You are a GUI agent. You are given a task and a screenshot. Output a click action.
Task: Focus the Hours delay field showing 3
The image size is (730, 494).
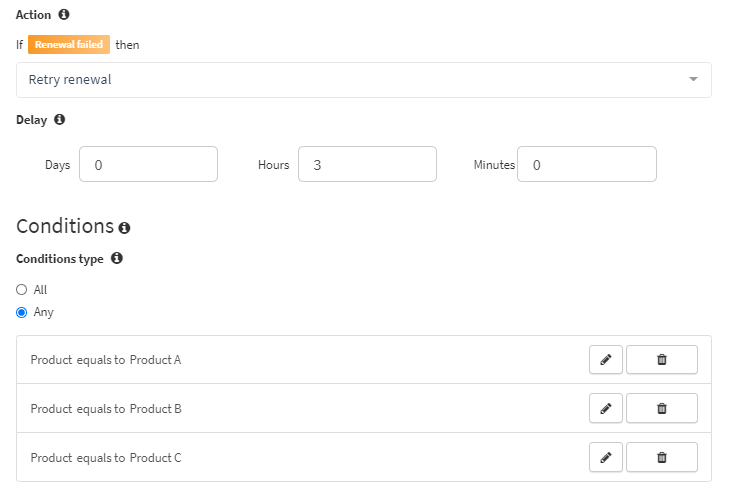(x=367, y=164)
